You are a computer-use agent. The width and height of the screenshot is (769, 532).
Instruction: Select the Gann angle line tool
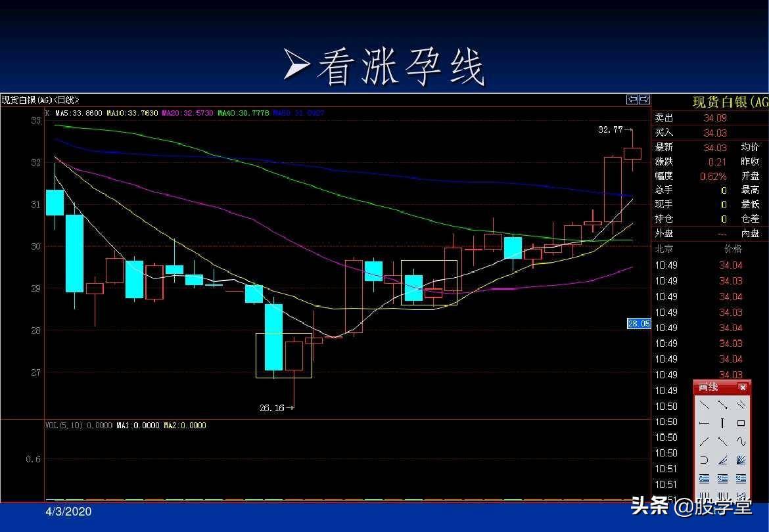pyautogui.click(x=722, y=460)
